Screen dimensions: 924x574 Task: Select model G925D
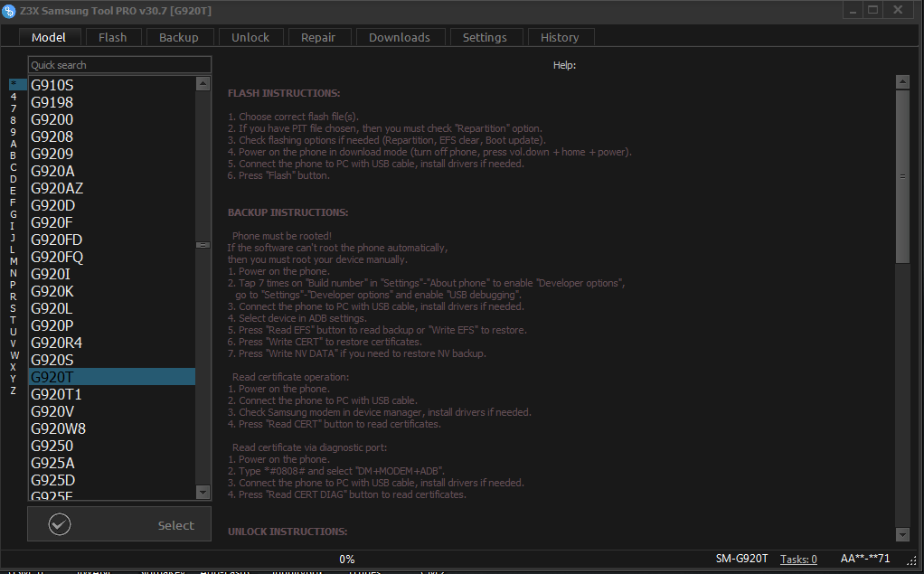click(x=112, y=480)
